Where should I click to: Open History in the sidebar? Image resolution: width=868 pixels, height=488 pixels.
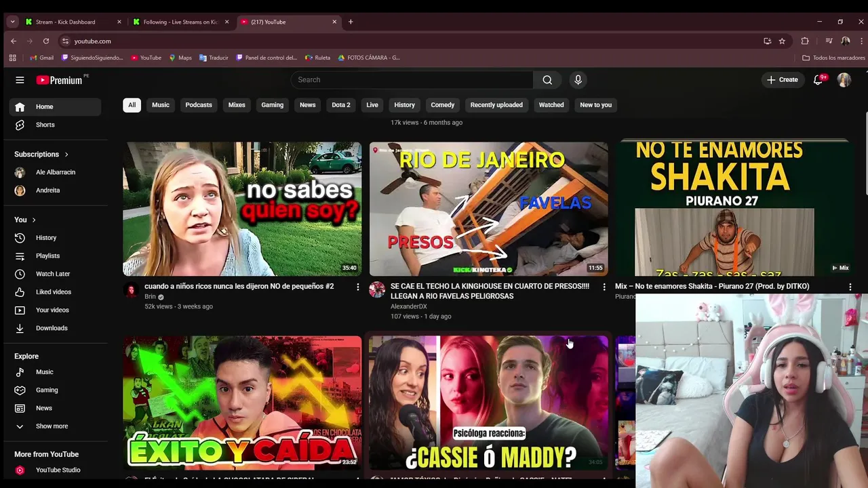pyautogui.click(x=55, y=238)
